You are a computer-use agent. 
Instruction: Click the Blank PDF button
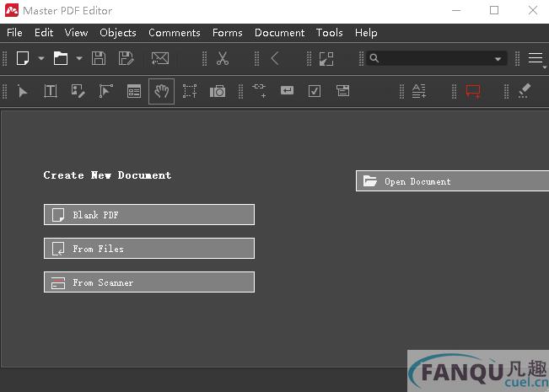point(149,215)
